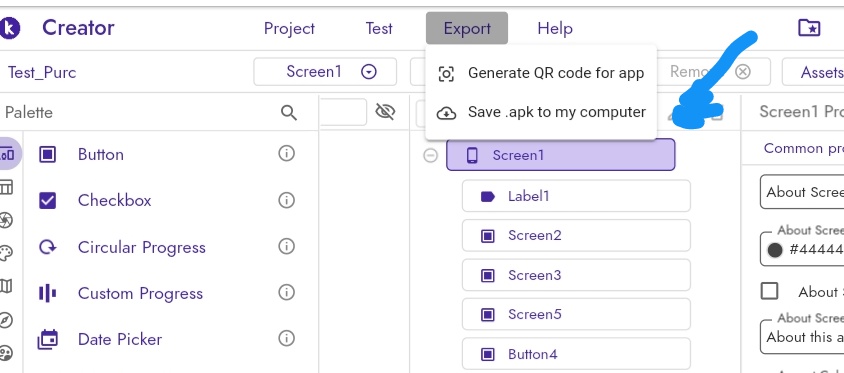The width and height of the screenshot is (844, 373).
Task: Select Label1 in the component tree
Action: coord(576,196)
